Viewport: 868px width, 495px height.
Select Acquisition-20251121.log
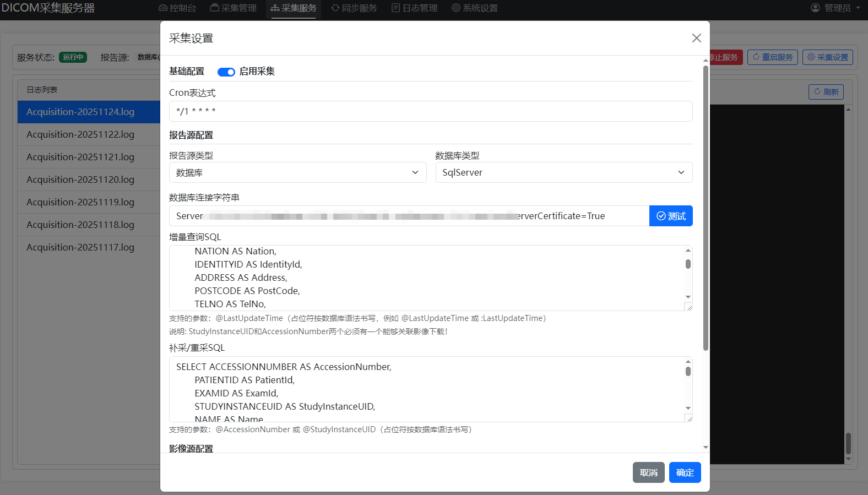(89, 157)
